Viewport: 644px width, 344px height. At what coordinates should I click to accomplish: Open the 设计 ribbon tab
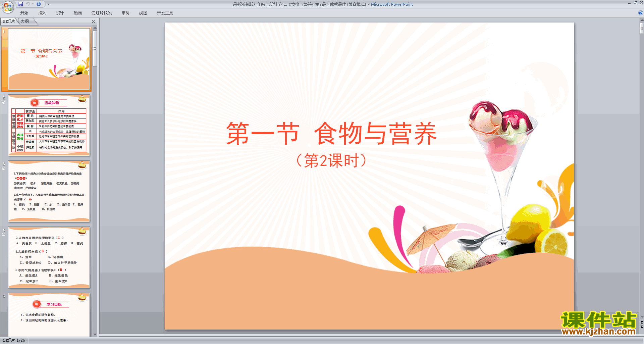[x=60, y=13]
